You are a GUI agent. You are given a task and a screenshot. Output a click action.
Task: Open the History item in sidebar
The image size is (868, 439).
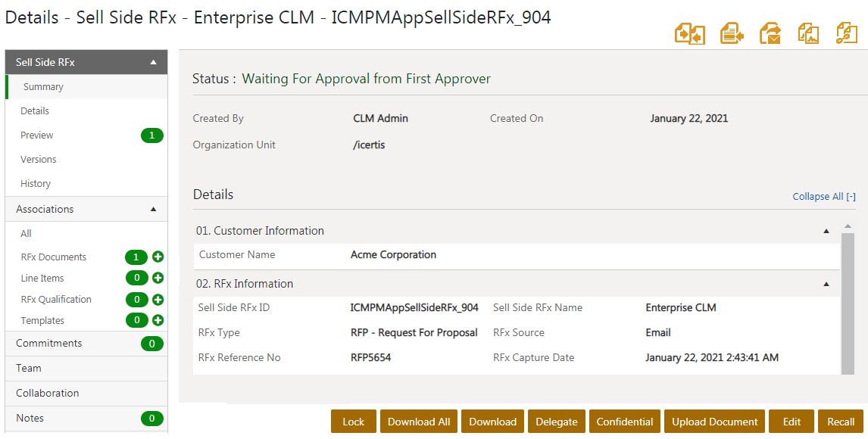pos(36,184)
